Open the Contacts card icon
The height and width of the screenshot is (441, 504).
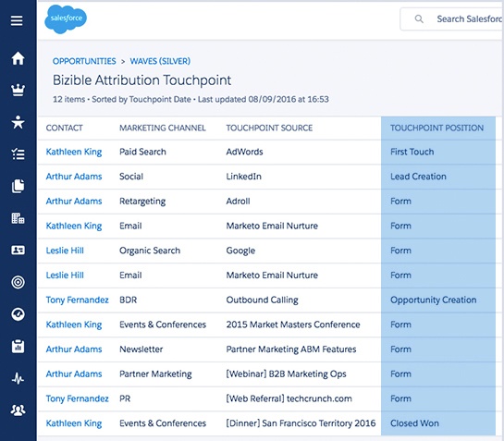18,250
